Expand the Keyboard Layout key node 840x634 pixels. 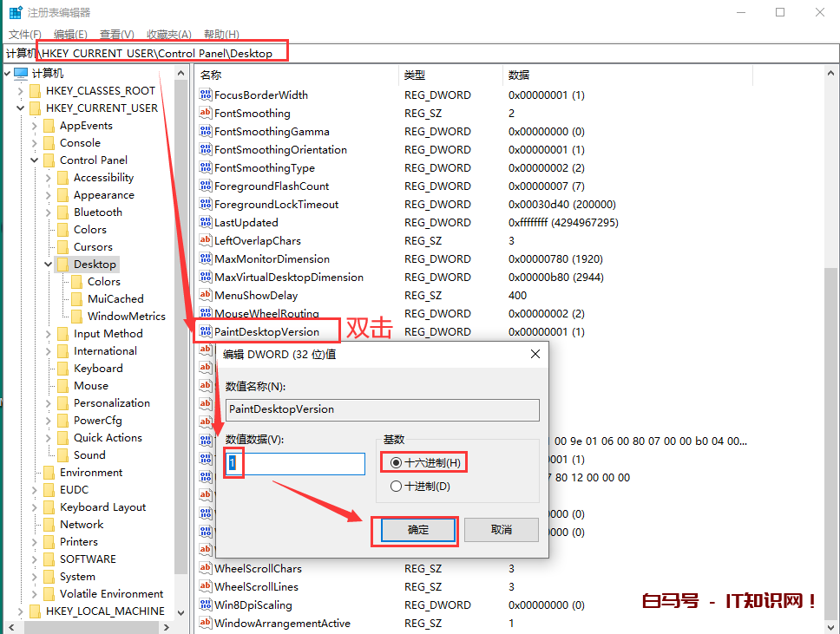34,507
